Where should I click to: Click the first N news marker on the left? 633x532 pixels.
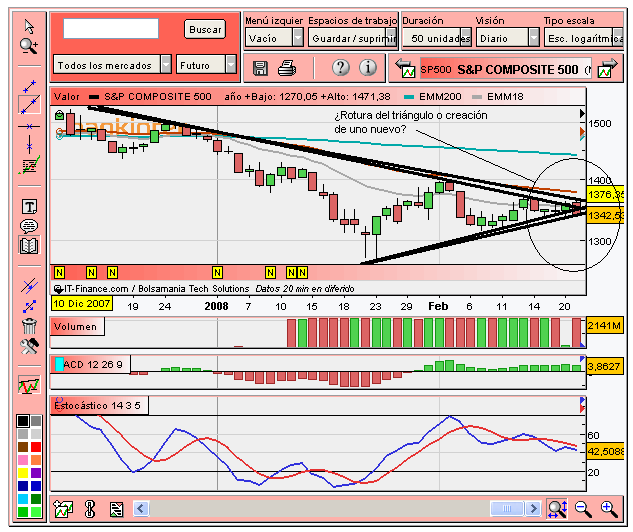(59, 273)
